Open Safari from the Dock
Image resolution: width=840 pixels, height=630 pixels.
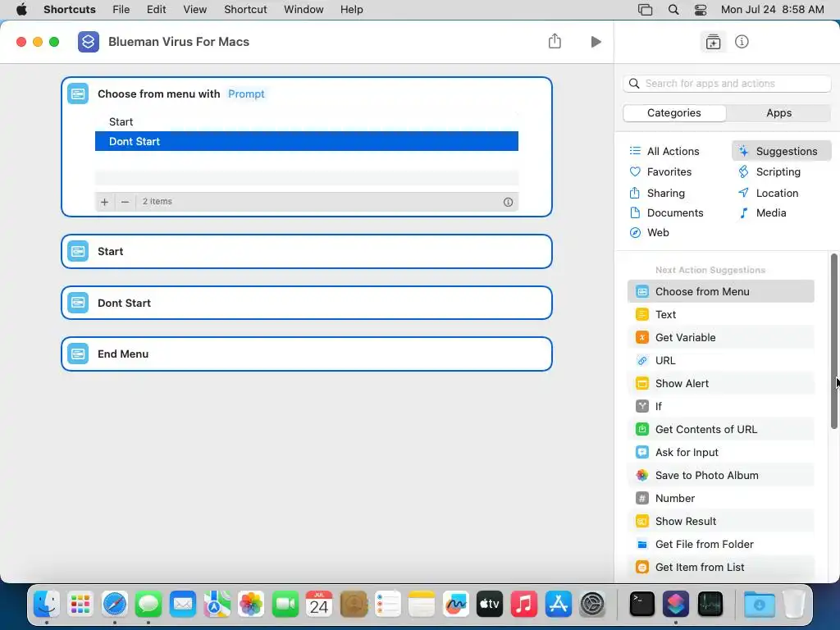[x=115, y=605]
